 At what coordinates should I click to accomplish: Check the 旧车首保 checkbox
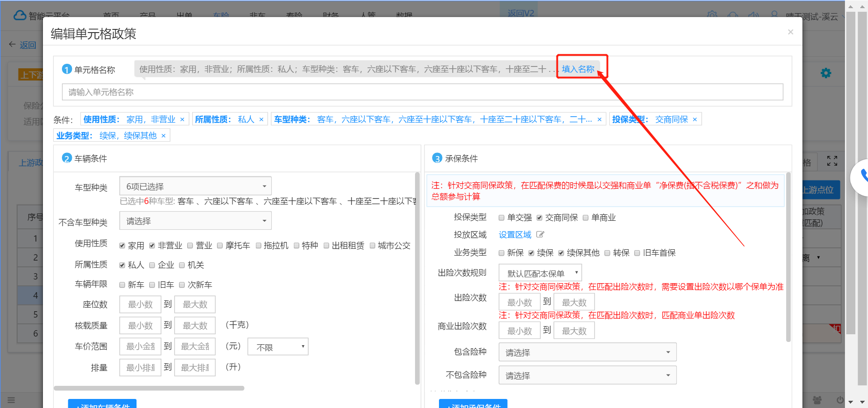pos(637,253)
